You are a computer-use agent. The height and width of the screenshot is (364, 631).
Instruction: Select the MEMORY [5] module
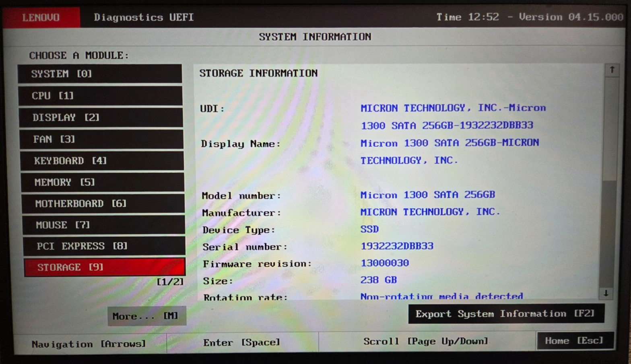(103, 182)
